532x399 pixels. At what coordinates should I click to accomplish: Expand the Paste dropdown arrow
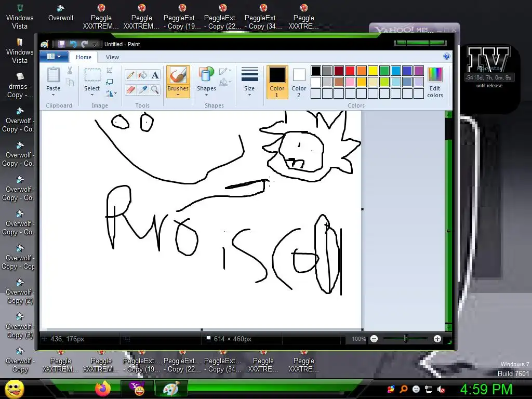(54, 95)
